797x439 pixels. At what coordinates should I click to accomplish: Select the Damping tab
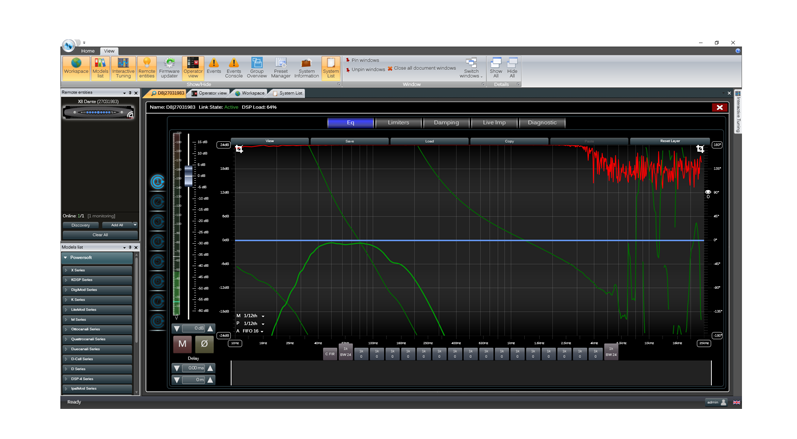tap(446, 122)
